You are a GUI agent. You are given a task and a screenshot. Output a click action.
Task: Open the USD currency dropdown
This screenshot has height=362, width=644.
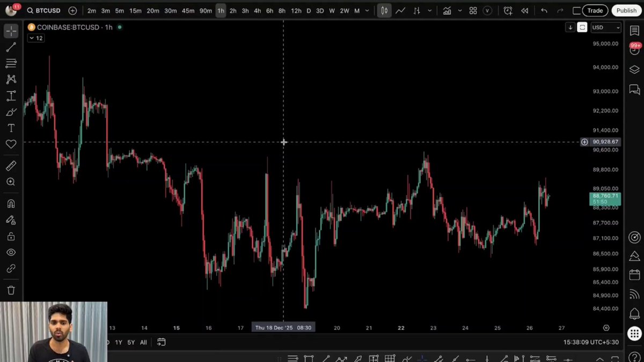(x=606, y=27)
